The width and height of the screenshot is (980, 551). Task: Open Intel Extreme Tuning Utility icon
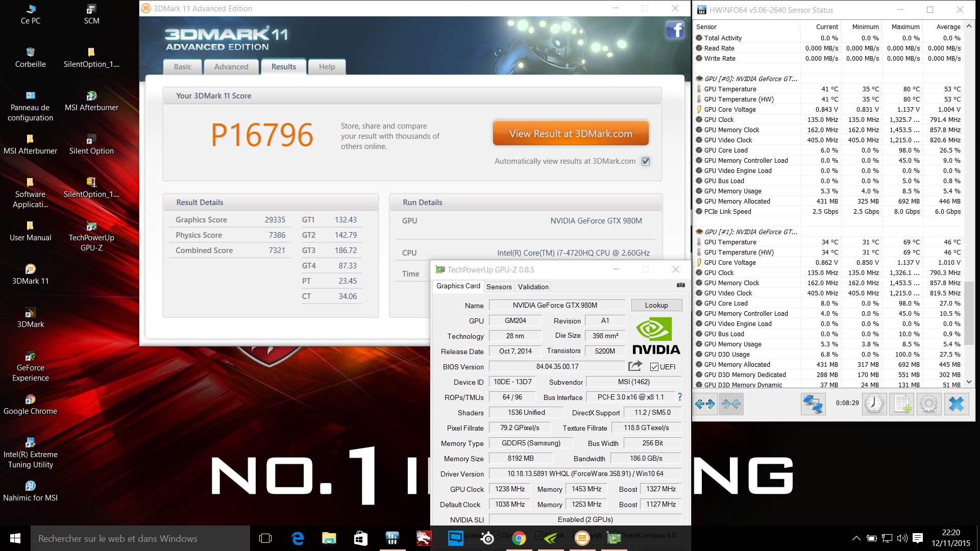click(x=31, y=453)
